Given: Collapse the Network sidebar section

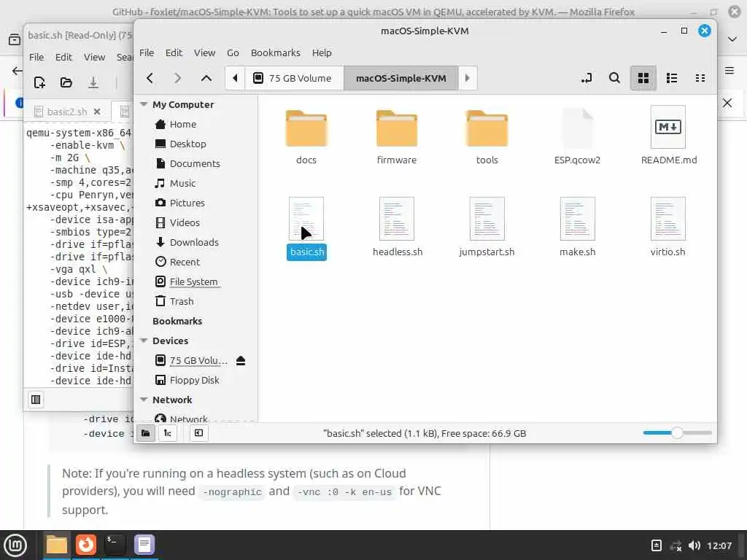Looking at the screenshot, I should coord(144,400).
